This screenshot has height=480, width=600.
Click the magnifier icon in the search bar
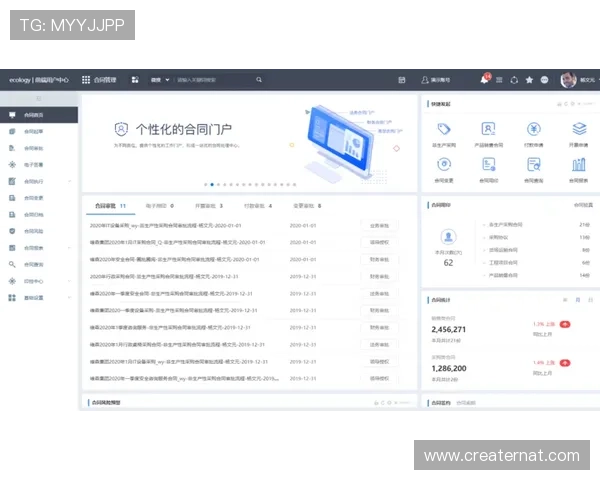pos(259,80)
